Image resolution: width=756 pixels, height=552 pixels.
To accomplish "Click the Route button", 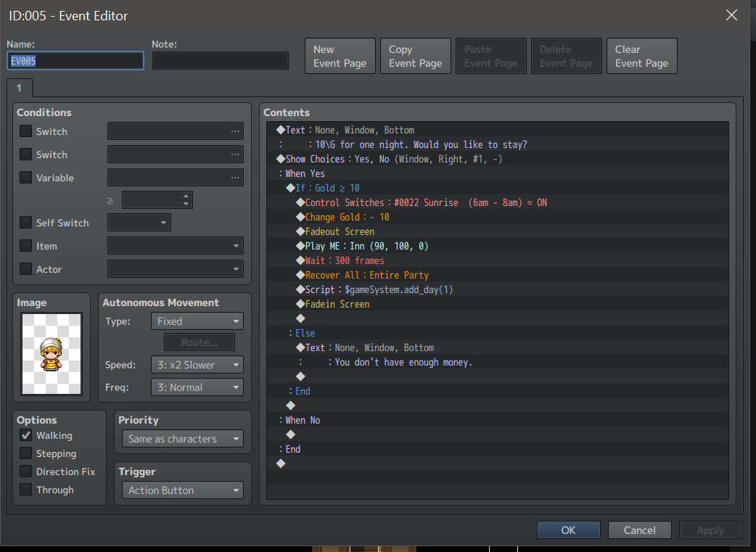I will point(199,342).
